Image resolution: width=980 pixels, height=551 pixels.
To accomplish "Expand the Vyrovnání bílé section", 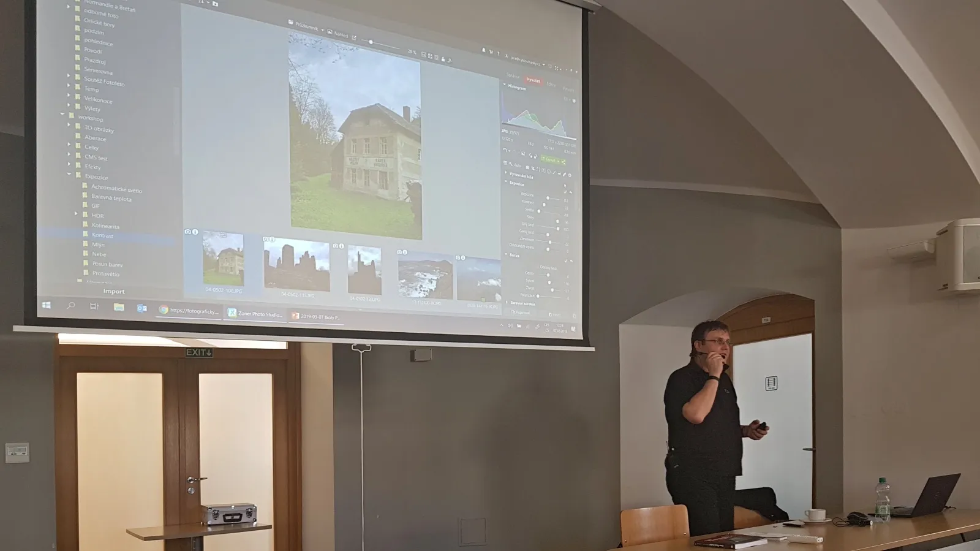I will pos(507,173).
